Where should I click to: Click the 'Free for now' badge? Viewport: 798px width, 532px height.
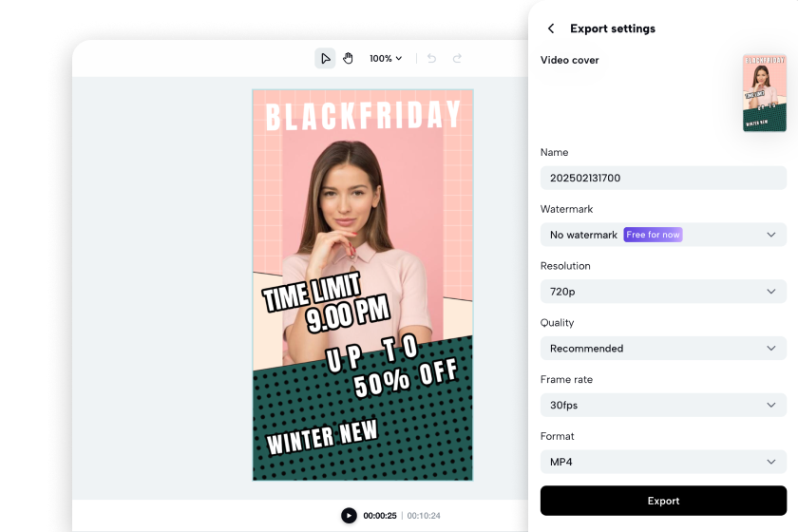654,235
